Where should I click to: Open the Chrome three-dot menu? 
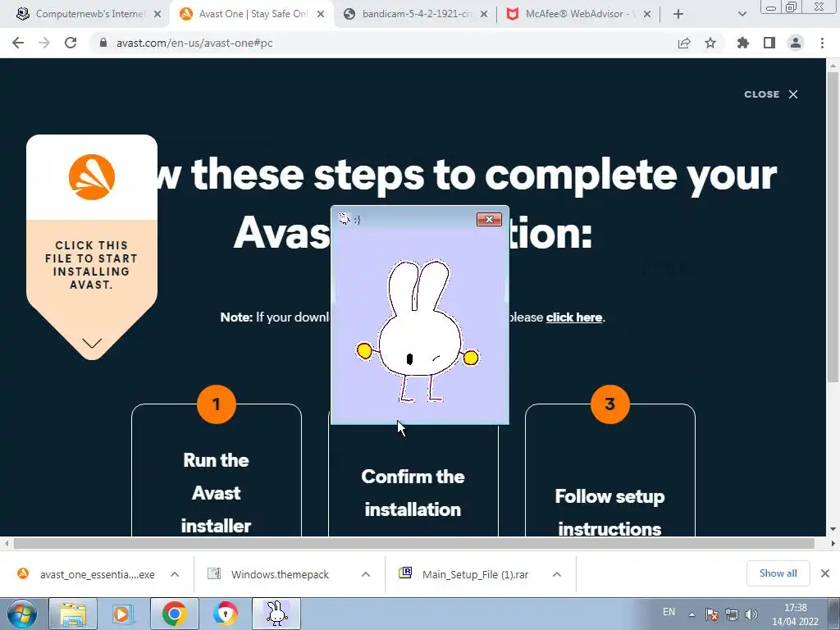pos(822,43)
